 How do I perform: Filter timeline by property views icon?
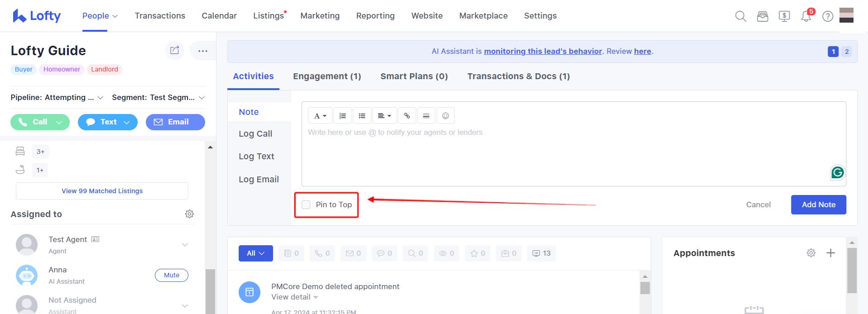446,253
